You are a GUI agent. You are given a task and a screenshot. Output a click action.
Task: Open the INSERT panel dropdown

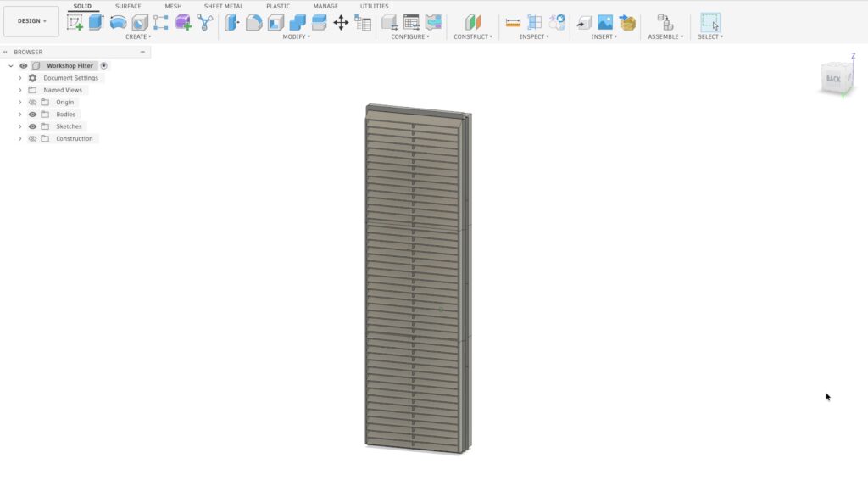pos(604,36)
